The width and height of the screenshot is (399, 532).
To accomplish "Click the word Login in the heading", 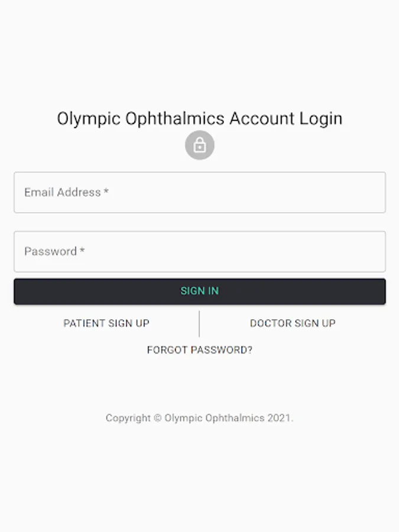I will [321, 118].
